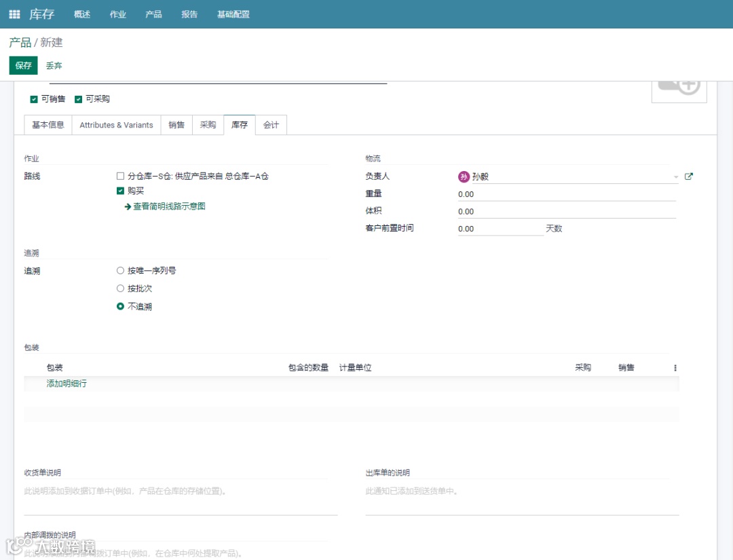Open the apps grid menu icon
733x560 pixels.
pos(14,14)
